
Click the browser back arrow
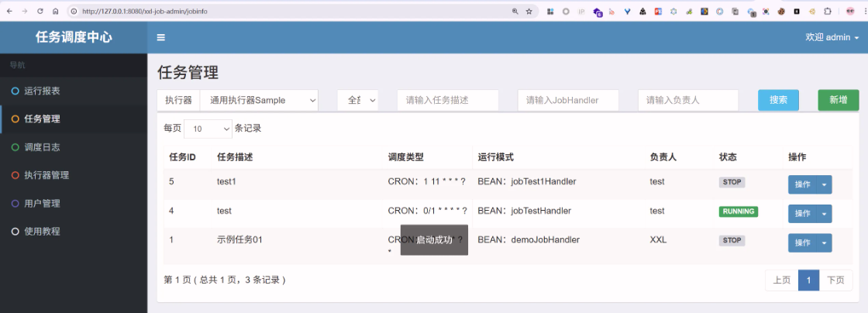pyautogui.click(x=9, y=12)
